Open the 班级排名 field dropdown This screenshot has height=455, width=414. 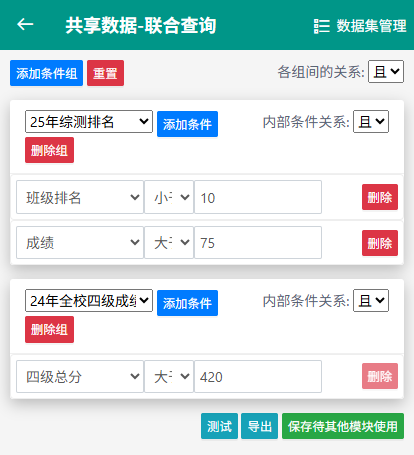80,197
